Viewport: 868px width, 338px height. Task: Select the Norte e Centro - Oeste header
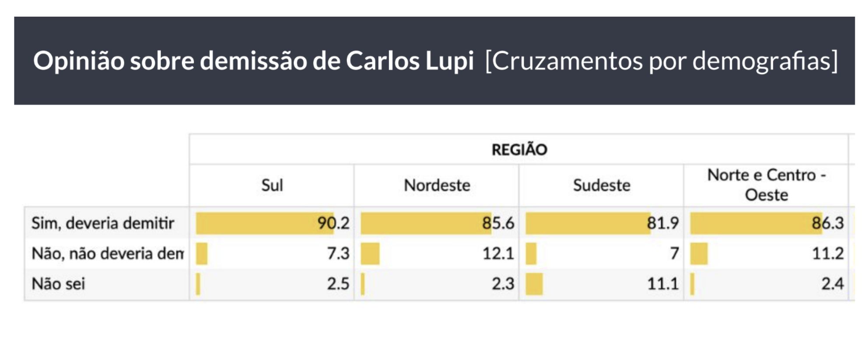tap(766, 185)
